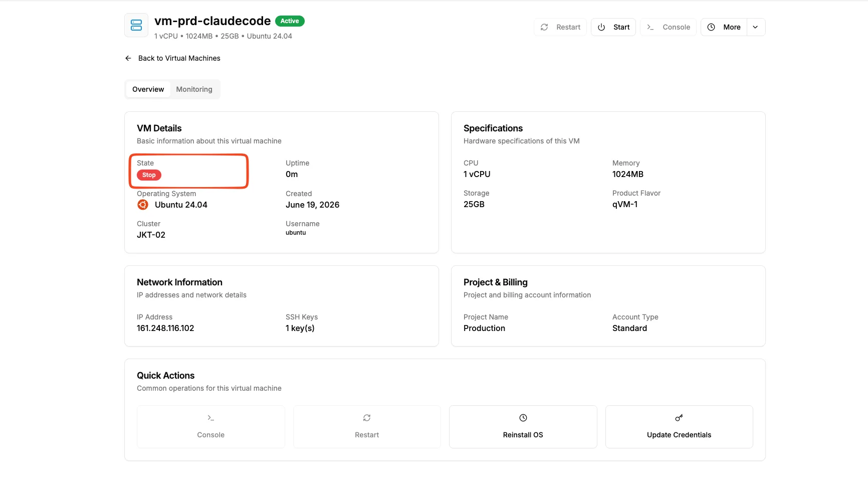
Task: Click the green Active status badge
Action: tap(290, 21)
